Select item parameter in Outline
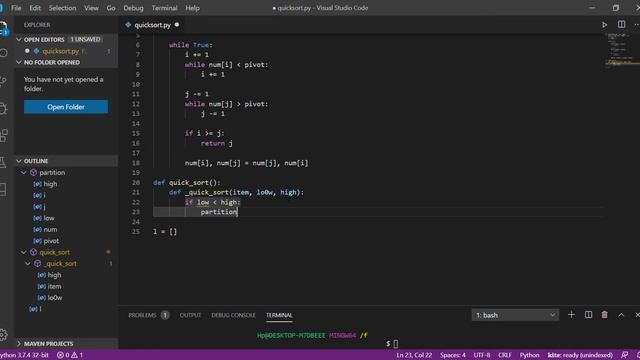The width and height of the screenshot is (640, 360). (x=54, y=287)
